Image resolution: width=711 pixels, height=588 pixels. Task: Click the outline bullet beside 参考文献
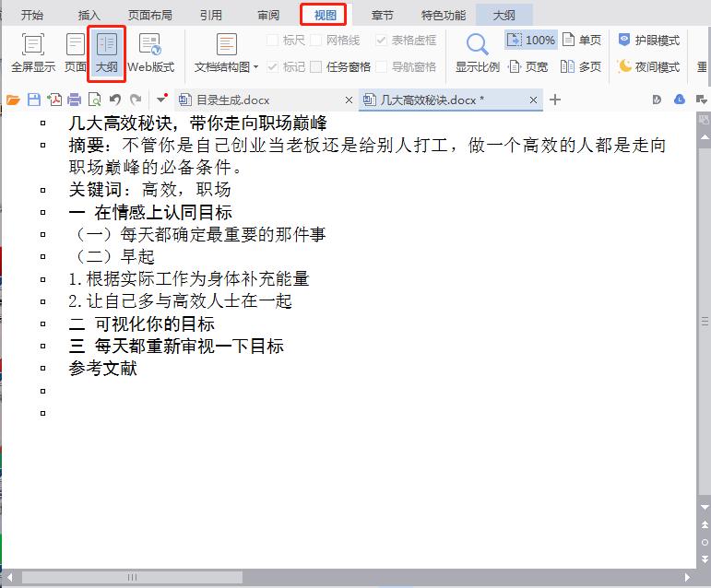(42, 368)
